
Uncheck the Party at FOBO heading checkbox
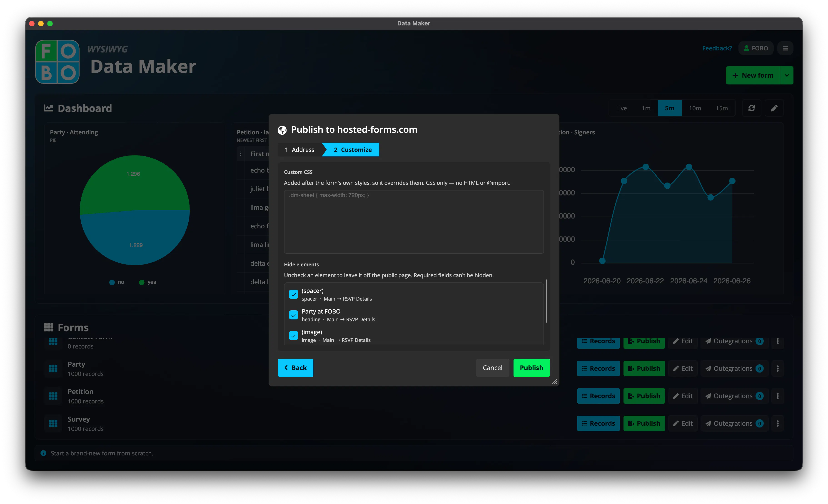click(293, 315)
